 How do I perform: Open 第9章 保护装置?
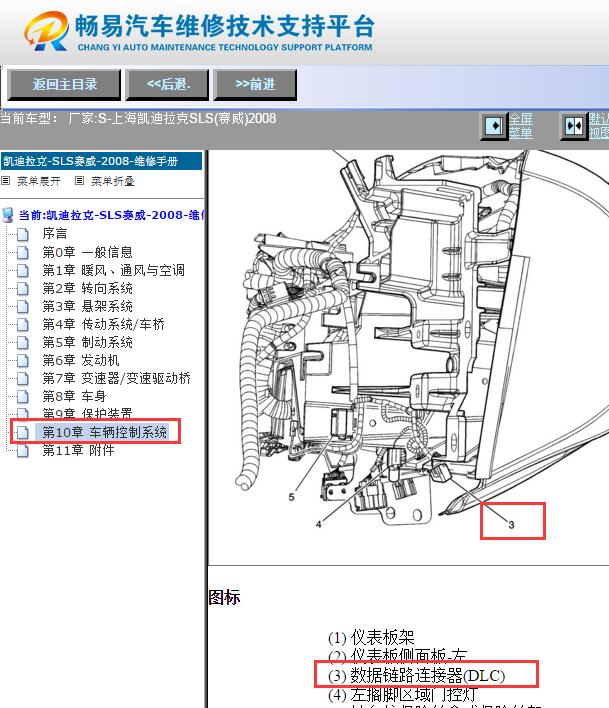tap(87, 413)
